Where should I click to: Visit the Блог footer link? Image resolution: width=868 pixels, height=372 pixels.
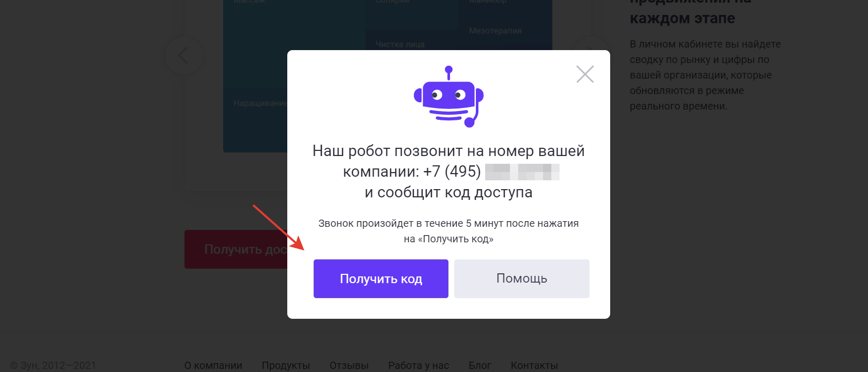(x=480, y=365)
